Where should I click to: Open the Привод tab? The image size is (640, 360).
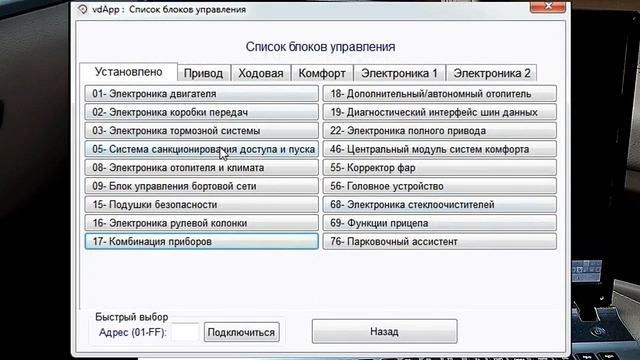[203, 73]
